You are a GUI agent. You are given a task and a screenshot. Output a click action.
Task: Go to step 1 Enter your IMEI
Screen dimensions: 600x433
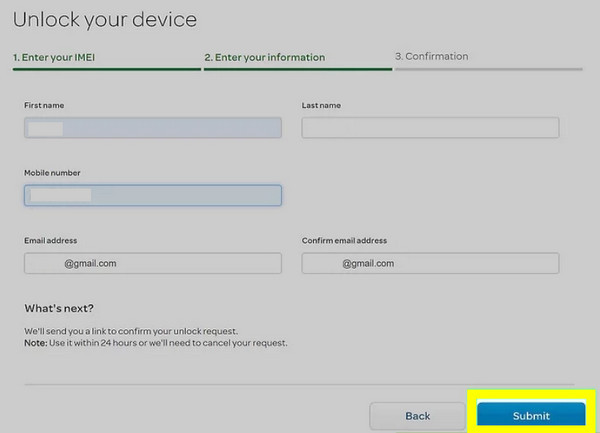[x=58, y=58]
